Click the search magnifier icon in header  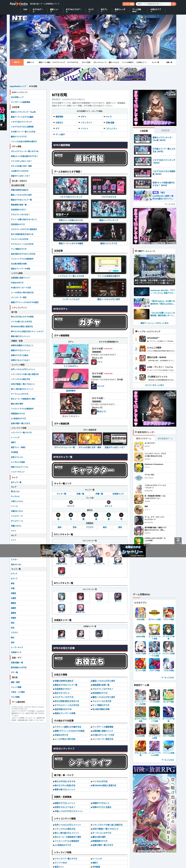(174, 4)
